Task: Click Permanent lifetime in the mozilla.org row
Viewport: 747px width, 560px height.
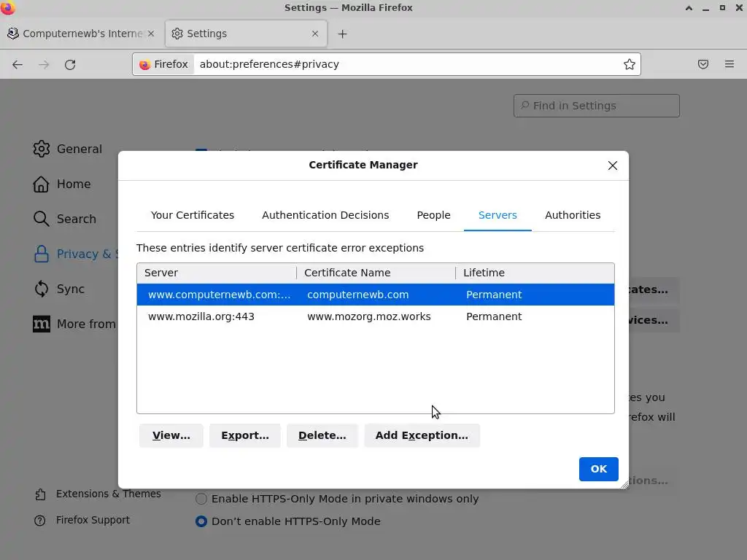Action: click(x=494, y=316)
